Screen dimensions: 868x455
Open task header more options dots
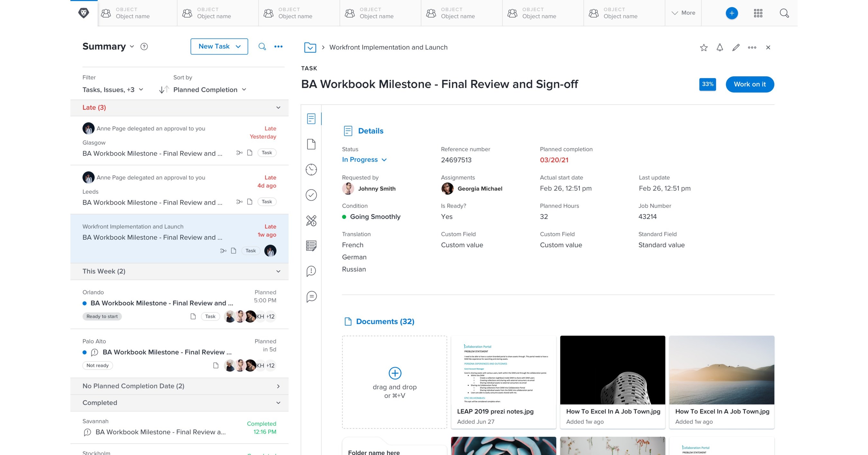(752, 48)
